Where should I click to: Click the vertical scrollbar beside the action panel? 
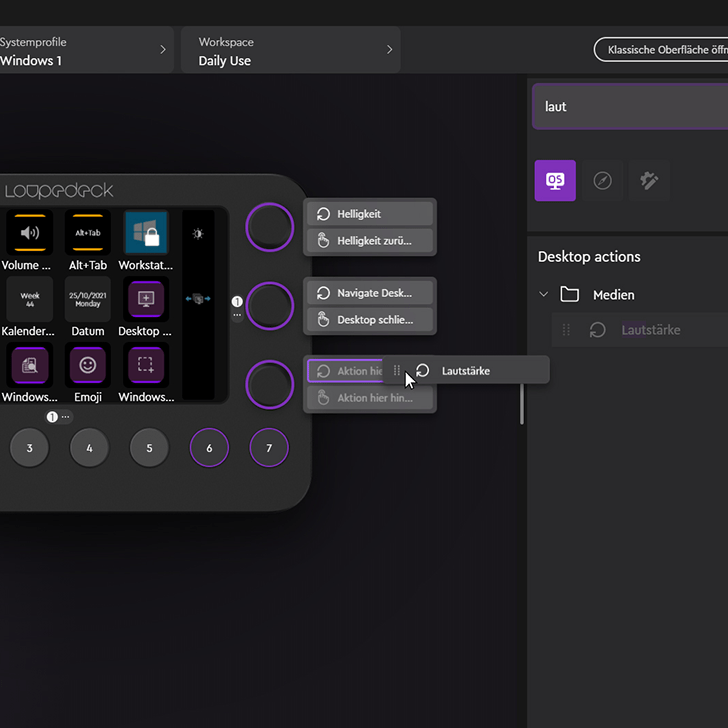(522, 403)
